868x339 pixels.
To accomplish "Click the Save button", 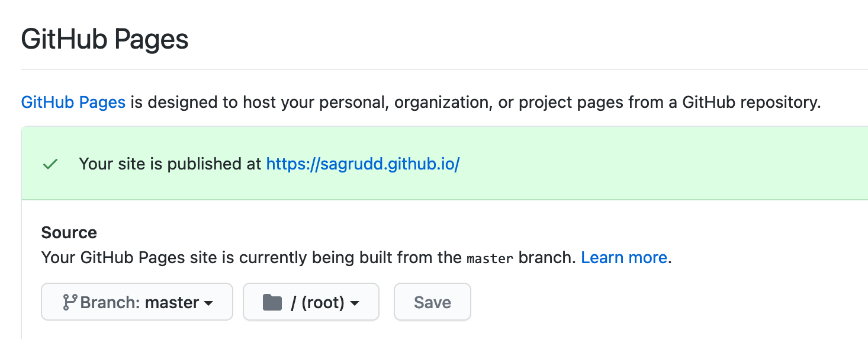I will 432,302.
